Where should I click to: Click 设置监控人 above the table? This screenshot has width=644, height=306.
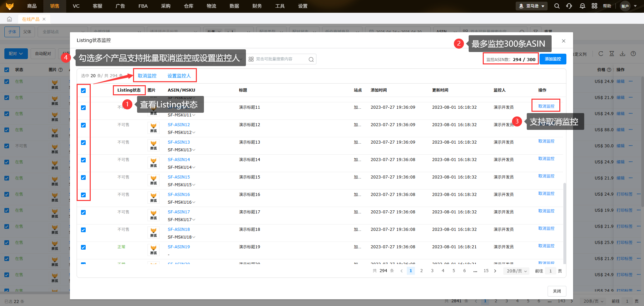(179, 76)
